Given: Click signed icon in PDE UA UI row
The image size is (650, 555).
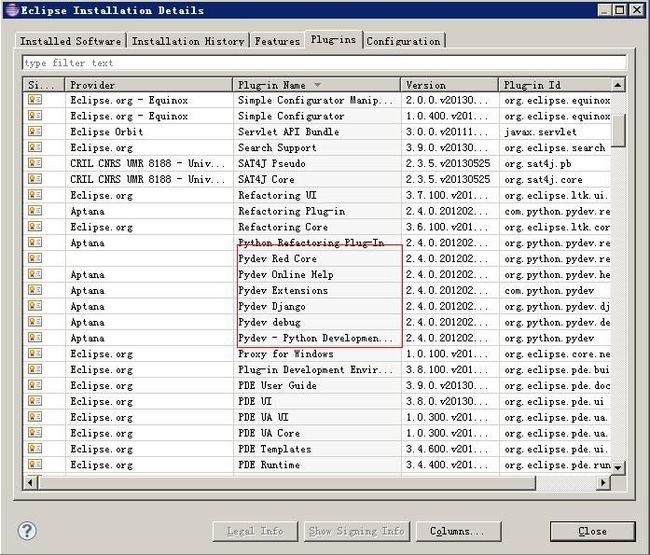Looking at the screenshot, I should point(35,417).
